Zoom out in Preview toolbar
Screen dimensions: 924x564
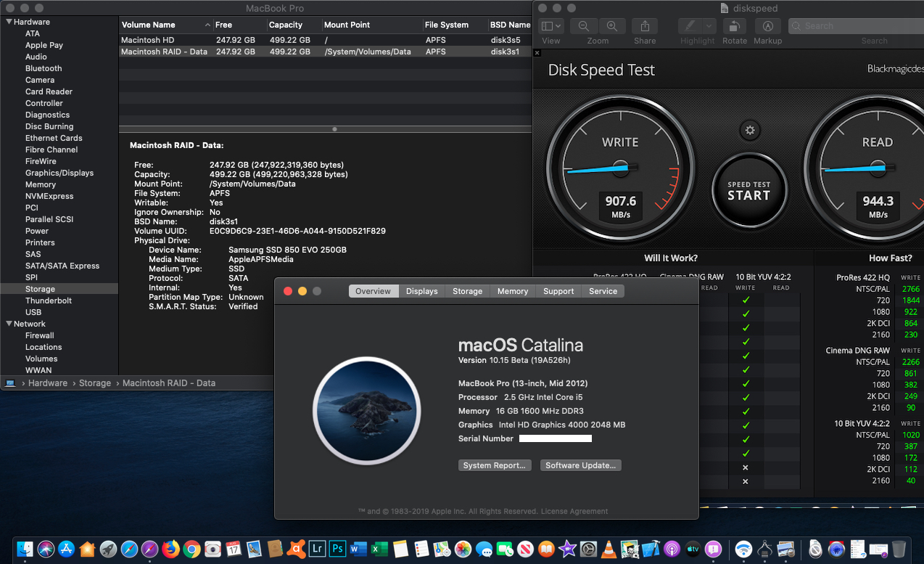[x=584, y=26]
